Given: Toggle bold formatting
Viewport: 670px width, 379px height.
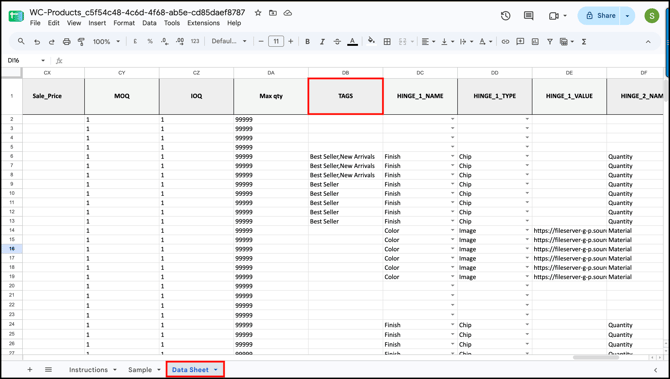Looking at the screenshot, I should (x=307, y=41).
